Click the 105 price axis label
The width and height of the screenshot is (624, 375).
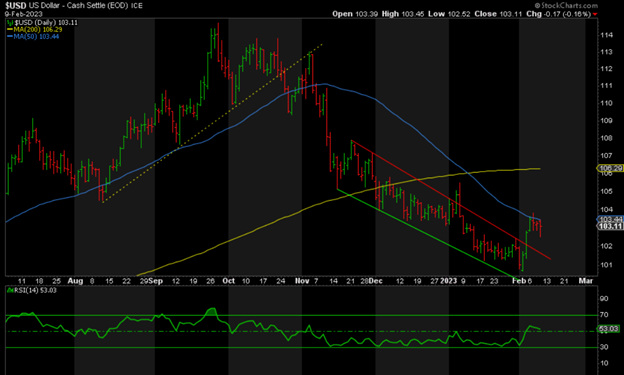606,191
